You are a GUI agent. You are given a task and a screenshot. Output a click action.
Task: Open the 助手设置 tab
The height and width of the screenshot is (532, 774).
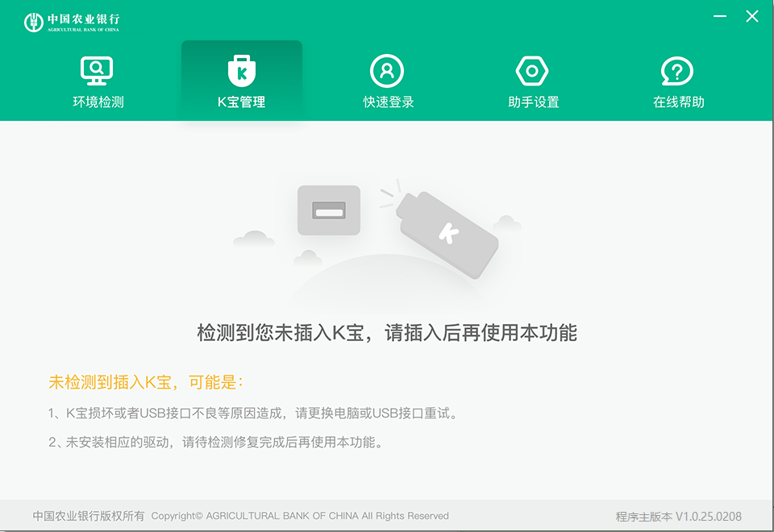click(532, 81)
